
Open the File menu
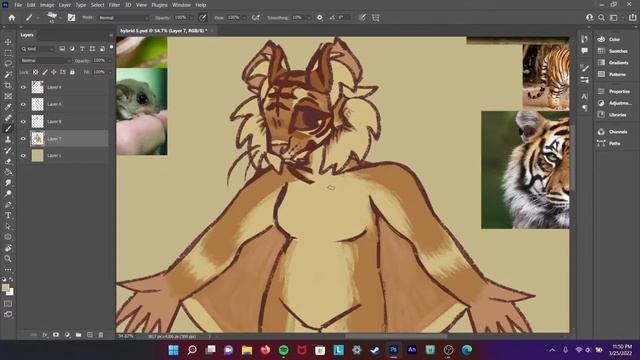18,5
